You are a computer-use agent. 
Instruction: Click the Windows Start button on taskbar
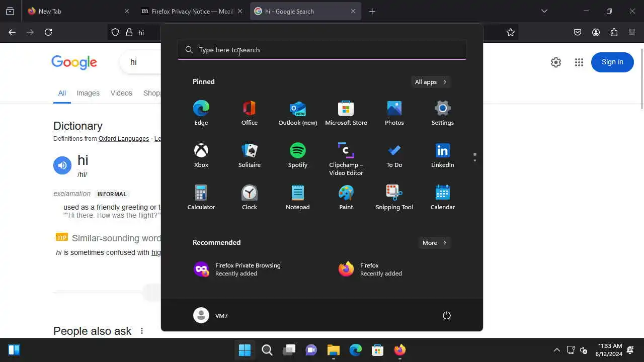245,350
